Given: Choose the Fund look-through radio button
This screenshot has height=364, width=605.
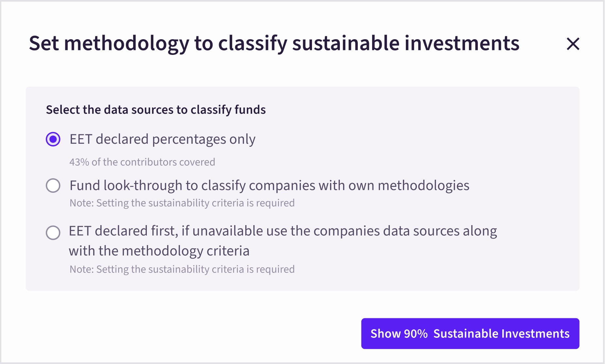Looking at the screenshot, I should [x=53, y=186].
